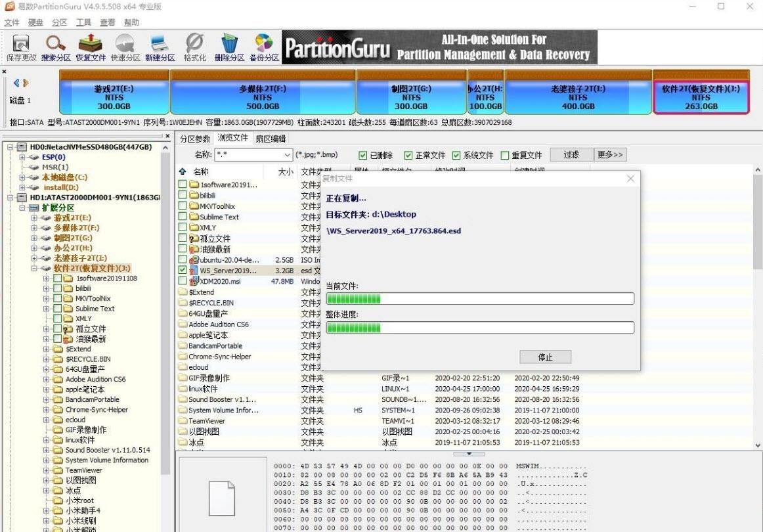763x532 pixels.
Task: Click the 过滤 (Filter) button
Action: click(x=571, y=155)
